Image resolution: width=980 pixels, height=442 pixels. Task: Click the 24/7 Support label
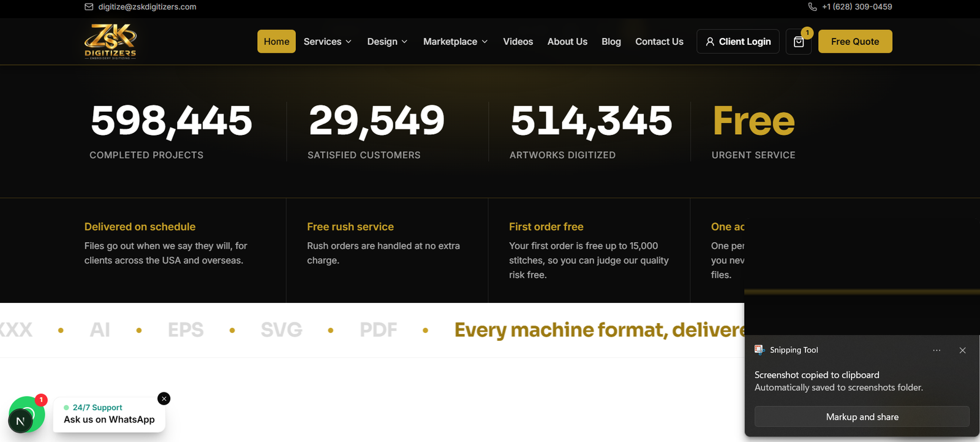click(97, 407)
